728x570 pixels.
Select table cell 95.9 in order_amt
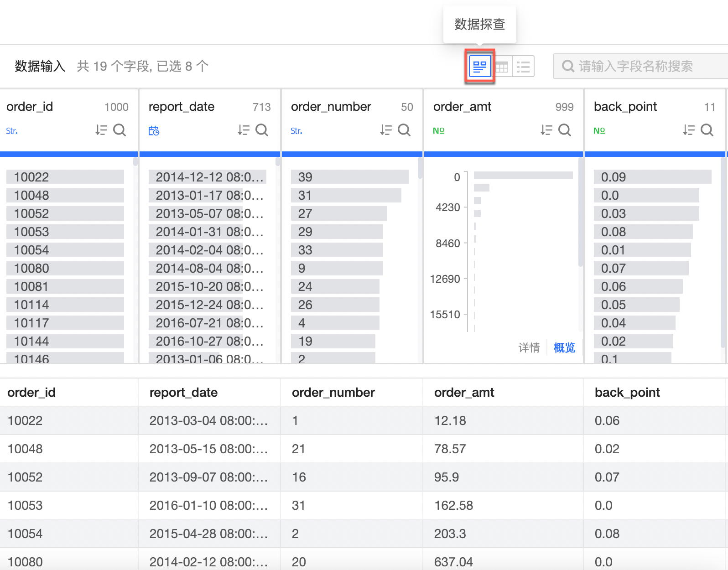point(503,477)
